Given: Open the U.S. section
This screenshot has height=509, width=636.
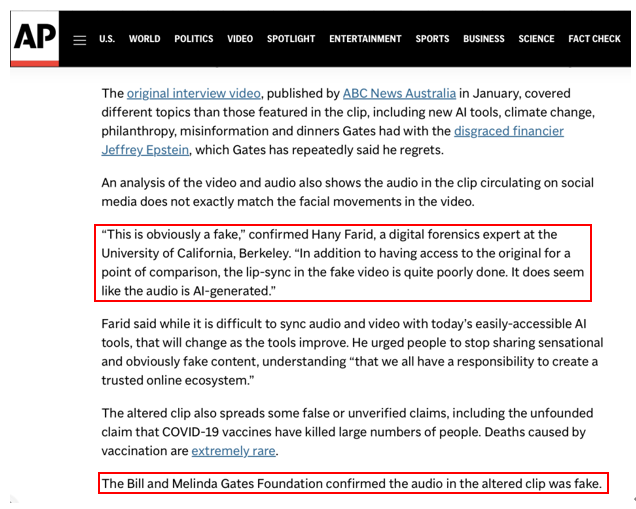Looking at the screenshot, I should [x=107, y=39].
